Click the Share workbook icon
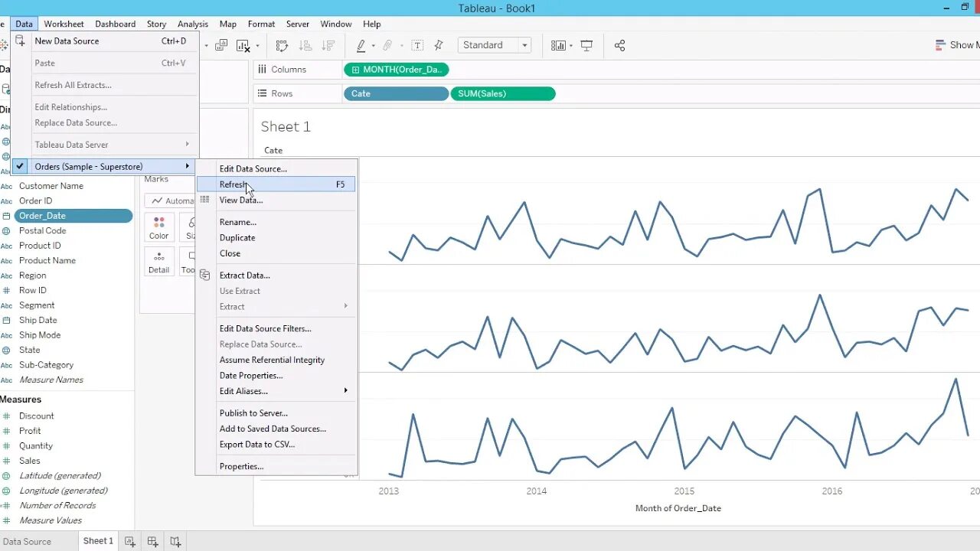The height and width of the screenshot is (551, 980). pyautogui.click(x=619, y=45)
